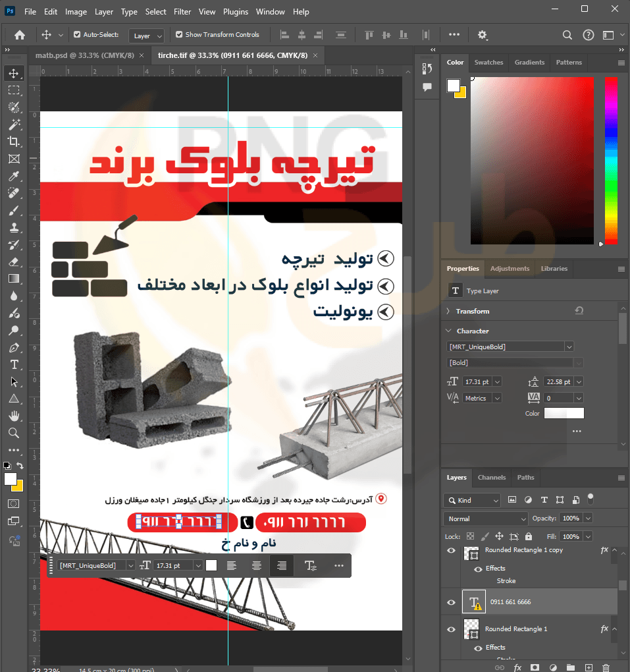Toggle Effects visibility under Rounded Rectangle 1 copy
630x672 pixels.
coord(478,569)
